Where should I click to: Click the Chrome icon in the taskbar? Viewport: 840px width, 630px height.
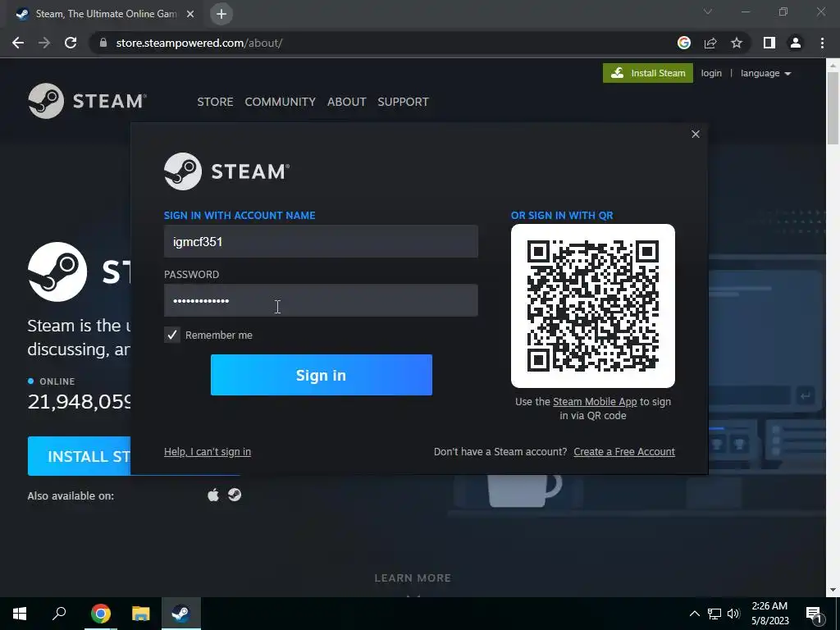pos(100,614)
